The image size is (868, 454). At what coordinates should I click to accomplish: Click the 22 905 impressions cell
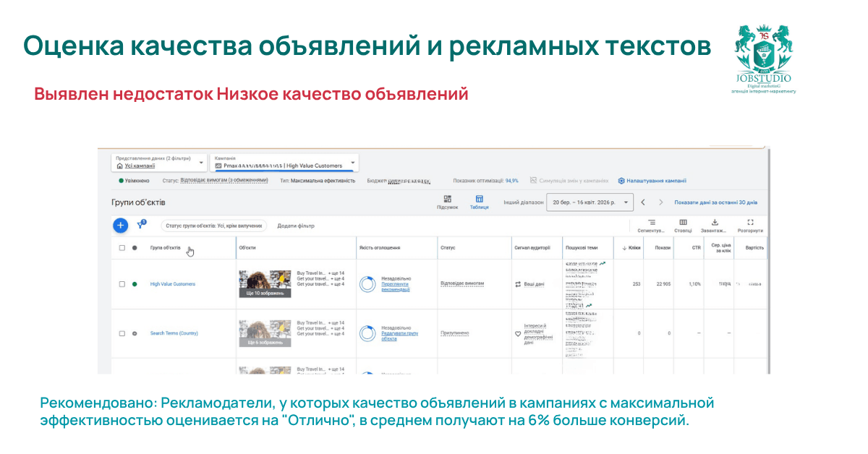point(663,284)
